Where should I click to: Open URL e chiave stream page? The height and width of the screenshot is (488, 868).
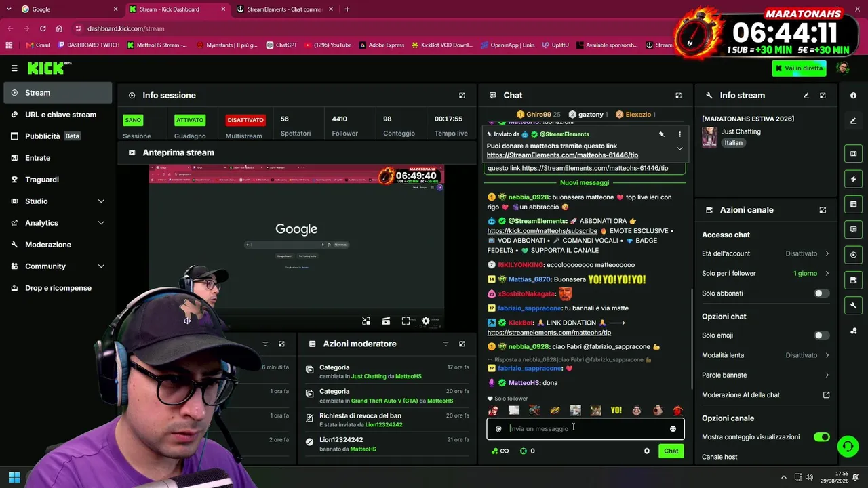[58, 115]
